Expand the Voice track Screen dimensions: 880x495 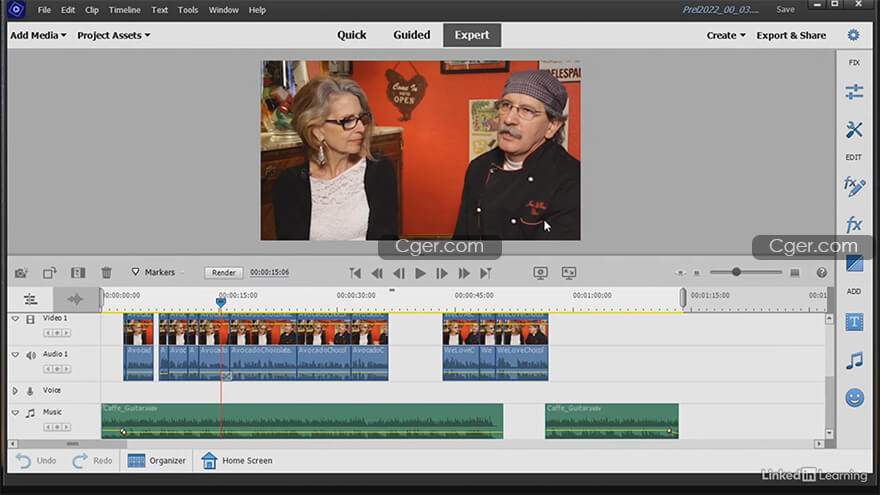15,391
